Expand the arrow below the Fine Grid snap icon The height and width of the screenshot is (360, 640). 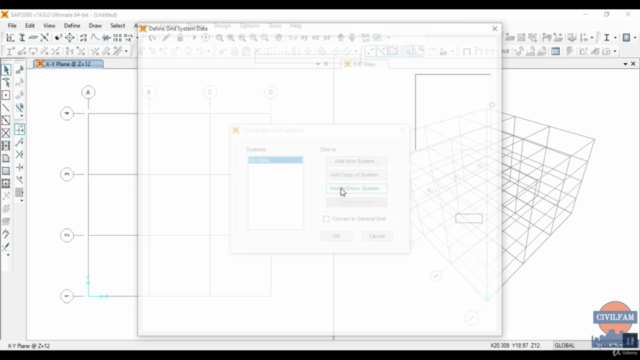click(21, 201)
